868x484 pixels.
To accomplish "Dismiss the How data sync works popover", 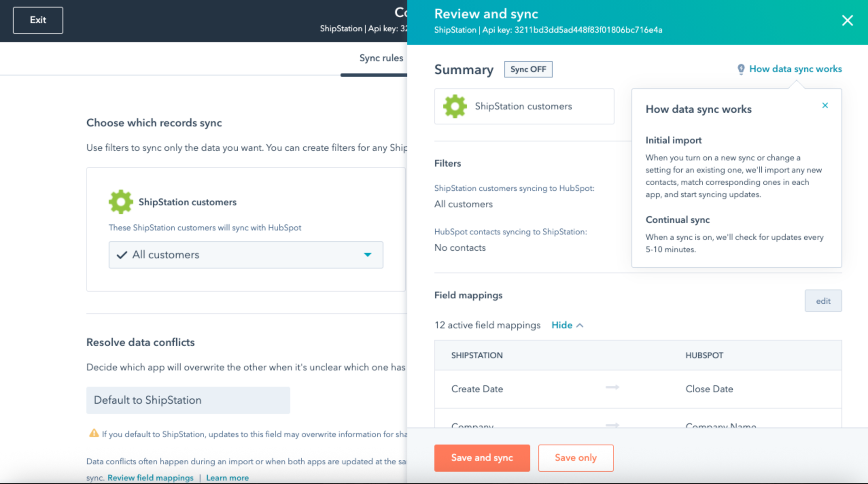I will tap(825, 105).
